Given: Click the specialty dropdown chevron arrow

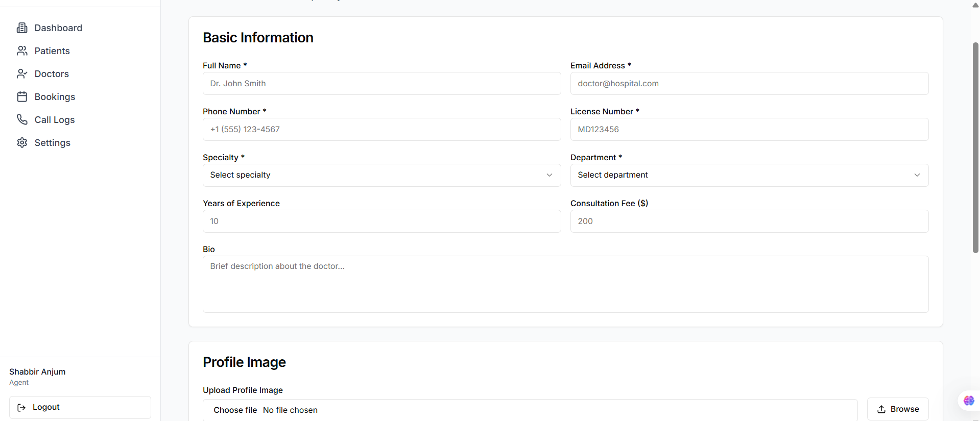Looking at the screenshot, I should (549, 175).
